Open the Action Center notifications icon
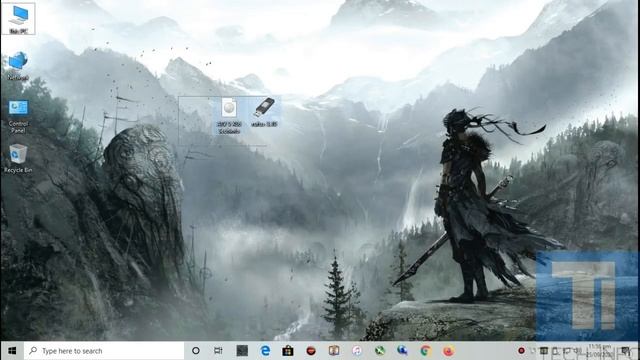This screenshot has width=640, height=360. click(x=626, y=351)
